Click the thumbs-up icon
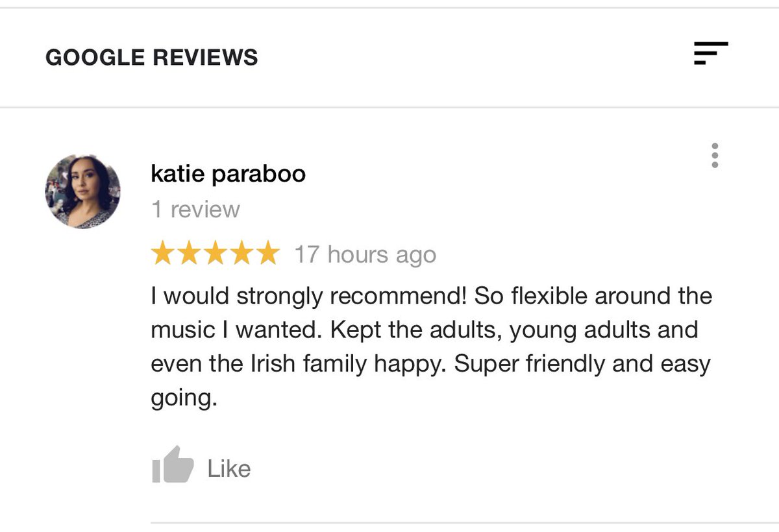 click(x=173, y=465)
